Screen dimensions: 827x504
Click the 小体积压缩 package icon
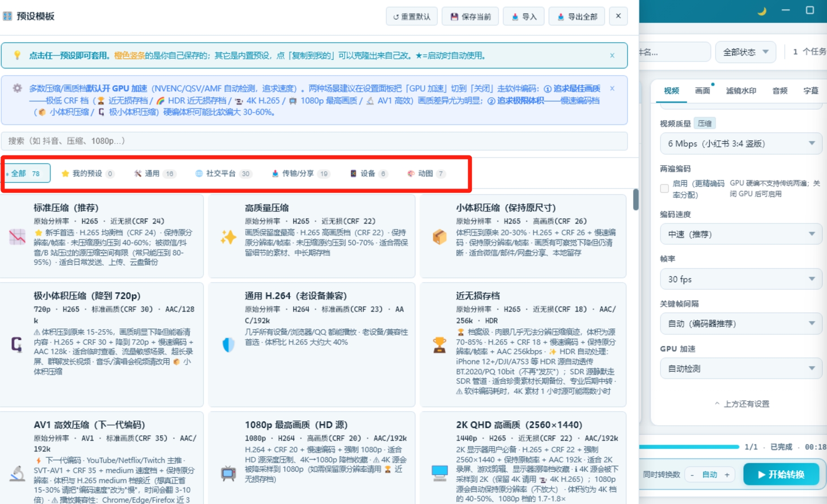(439, 237)
